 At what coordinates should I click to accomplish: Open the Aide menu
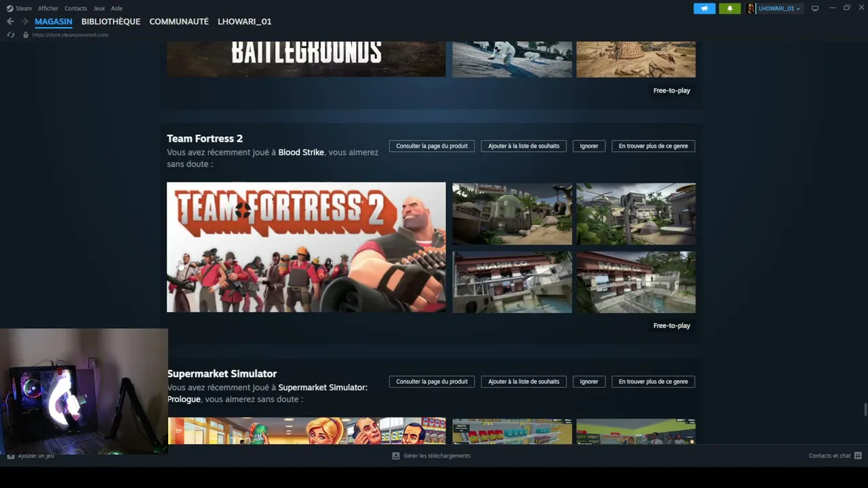(x=117, y=8)
